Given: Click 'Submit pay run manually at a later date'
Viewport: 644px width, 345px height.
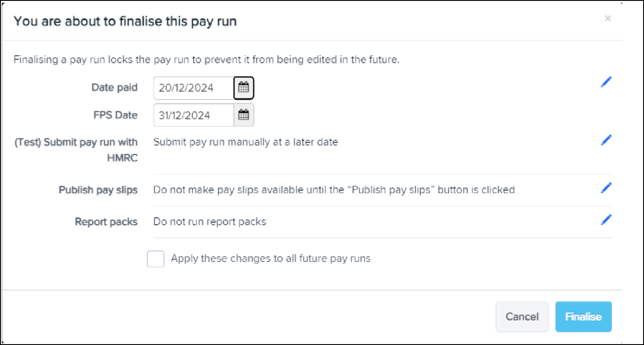Looking at the screenshot, I should (245, 142).
